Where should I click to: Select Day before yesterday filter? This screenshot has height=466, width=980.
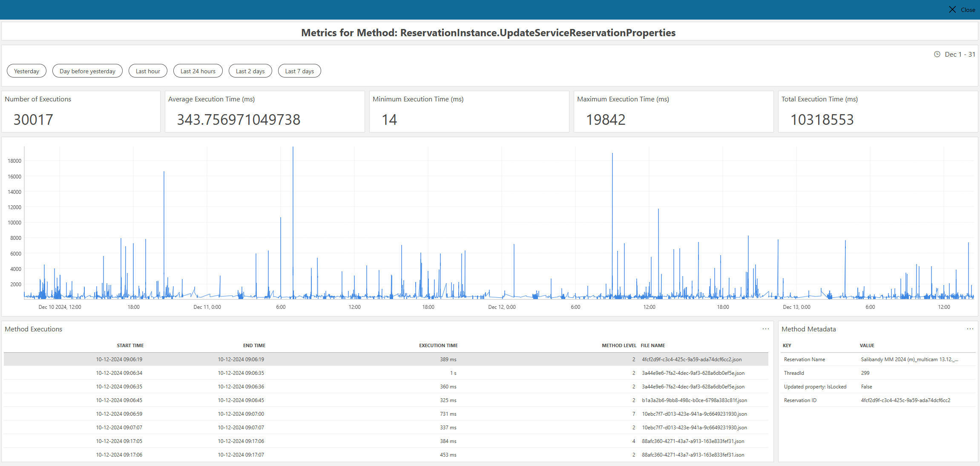pos(87,71)
